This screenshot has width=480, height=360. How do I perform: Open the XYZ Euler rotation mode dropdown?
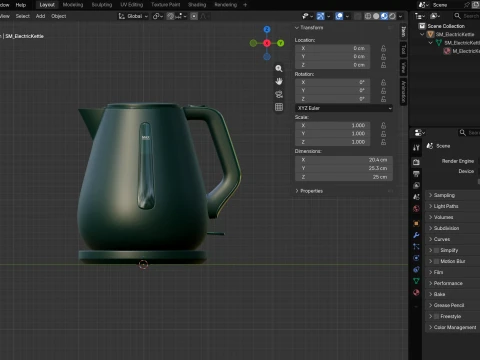pos(344,108)
